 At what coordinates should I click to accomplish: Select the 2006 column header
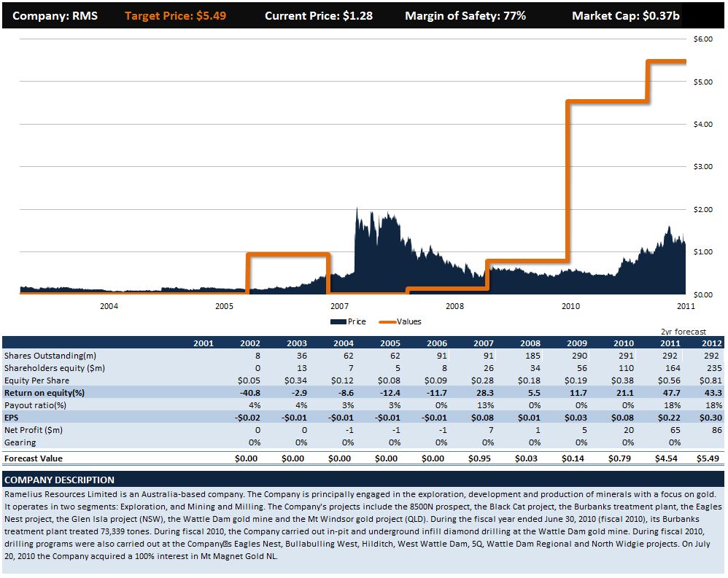point(437,343)
